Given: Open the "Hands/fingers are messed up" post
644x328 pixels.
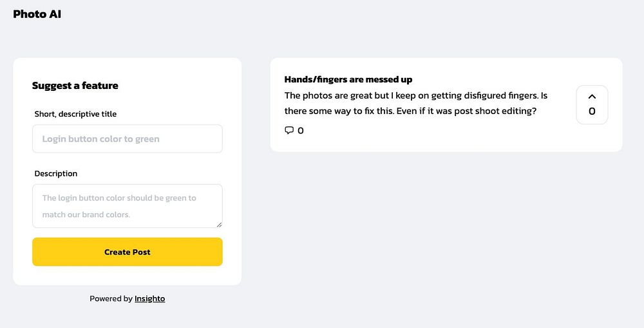Looking at the screenshot, I should [348, 79].
